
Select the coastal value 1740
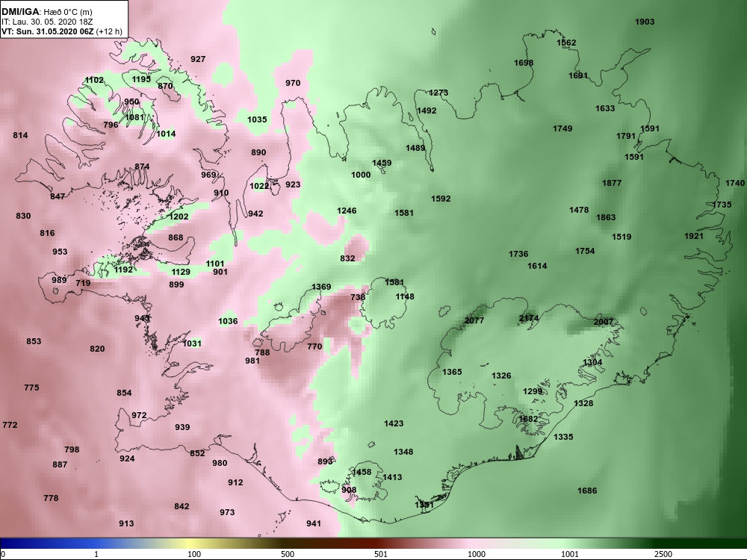point(735,184)
